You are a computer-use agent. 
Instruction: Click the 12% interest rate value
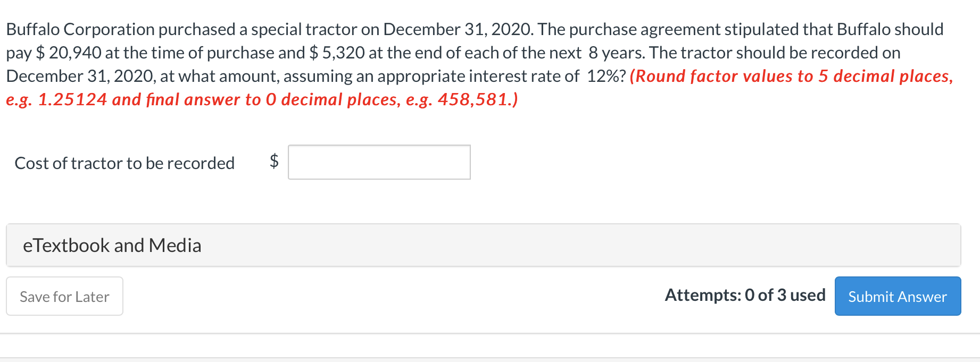tap(603, 76)
